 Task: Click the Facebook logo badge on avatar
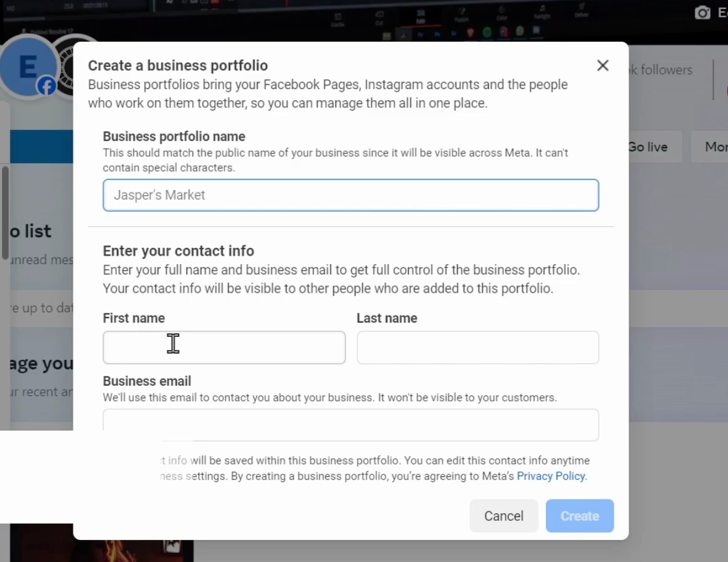(46, 86)
